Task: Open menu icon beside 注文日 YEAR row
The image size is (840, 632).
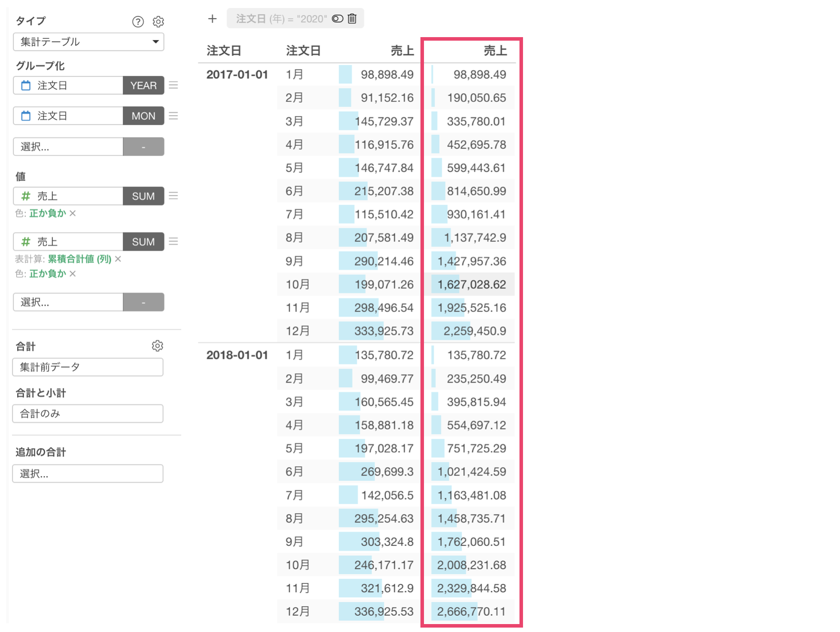Action: 173,85
